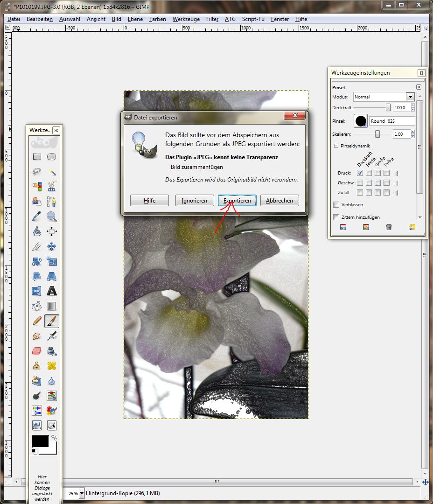Image resolution: width=433 pixels, height=504 pixels.
Task: Activate the Move tool
Action: pyautogui.click(x=52, y=246)
